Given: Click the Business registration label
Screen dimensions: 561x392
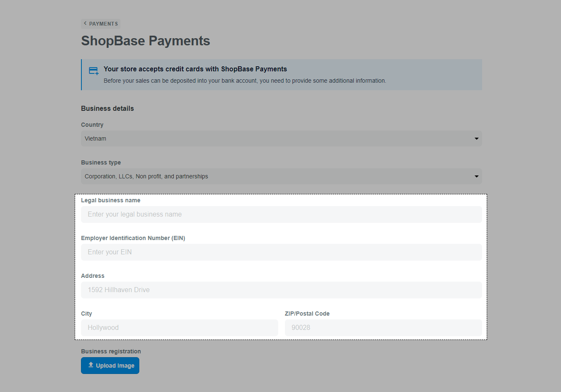Looking at the screenshot, I should [x=111, y=351].
